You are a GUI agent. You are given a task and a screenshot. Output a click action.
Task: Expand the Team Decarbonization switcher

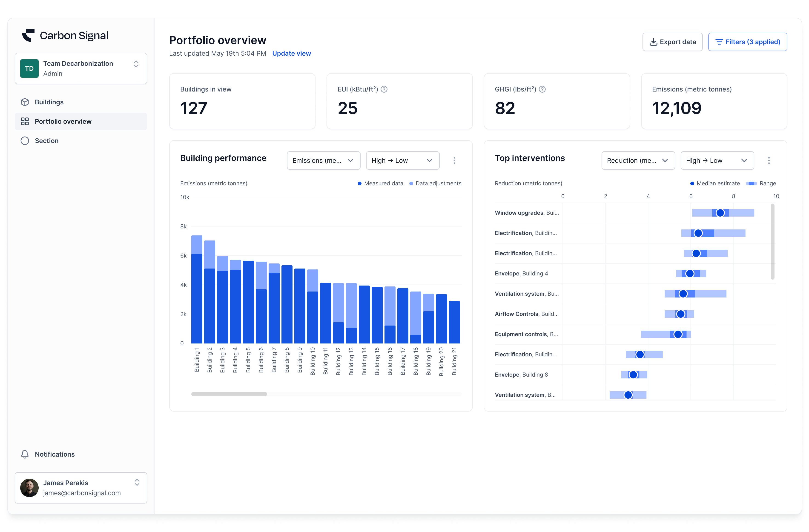click(x=136, y=64)
